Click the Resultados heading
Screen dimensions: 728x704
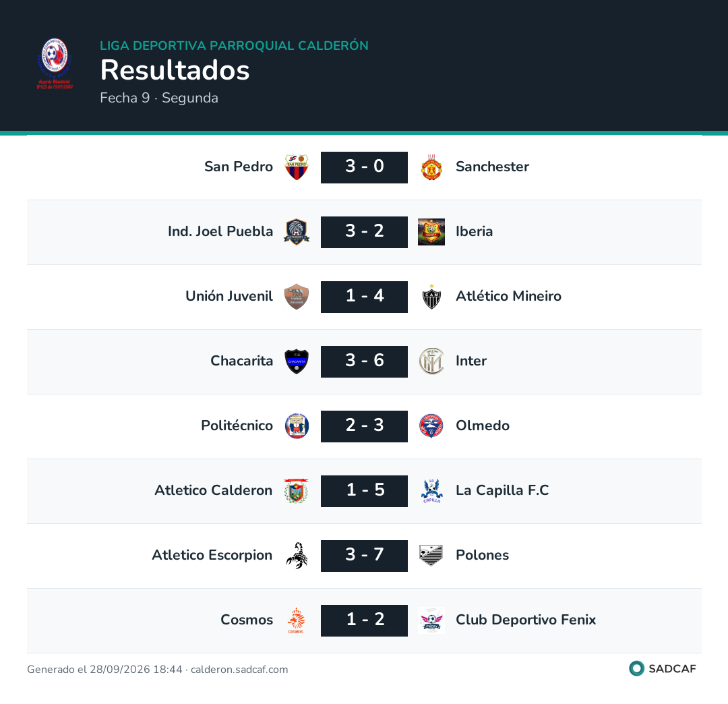[x=175, y=70]
